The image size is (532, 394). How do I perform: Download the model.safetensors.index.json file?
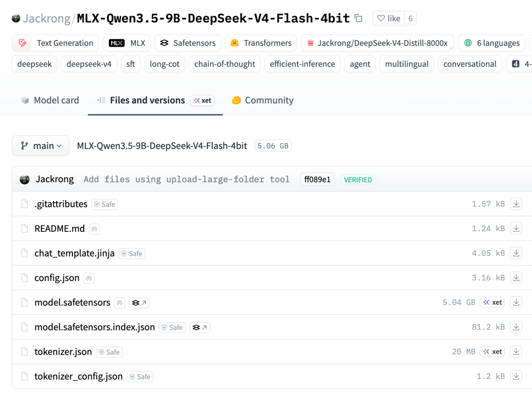click(516, 327)
